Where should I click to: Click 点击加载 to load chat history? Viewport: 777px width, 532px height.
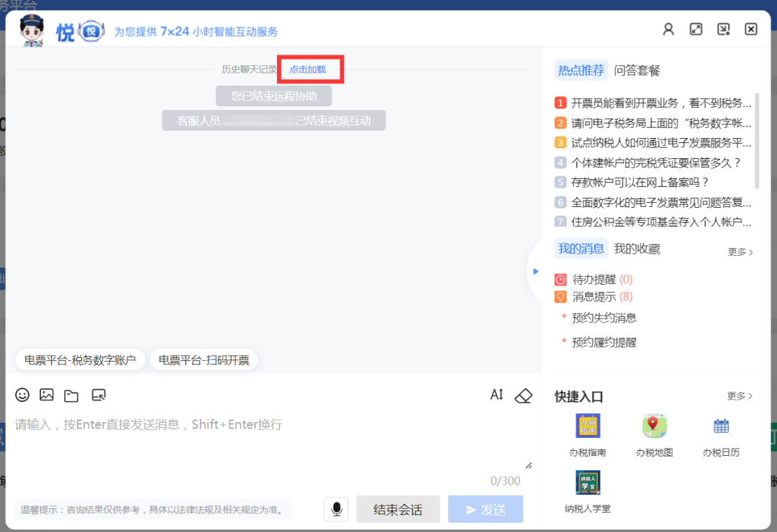(x=308, y=70)
